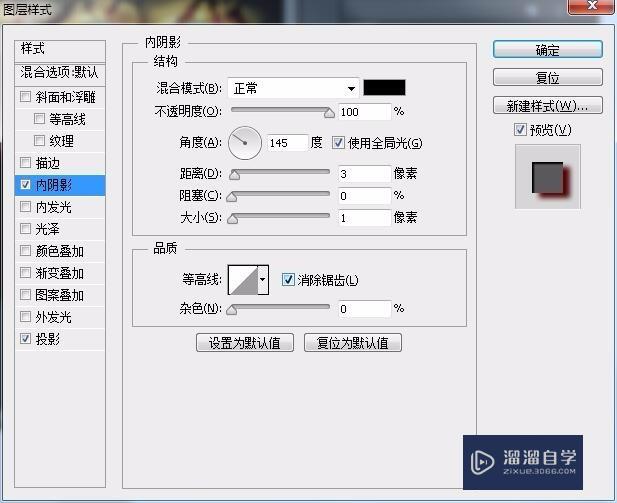Uncheck the 投影 checkbox
The height and width of the screenshot is (503, 617).
point(25,338)
